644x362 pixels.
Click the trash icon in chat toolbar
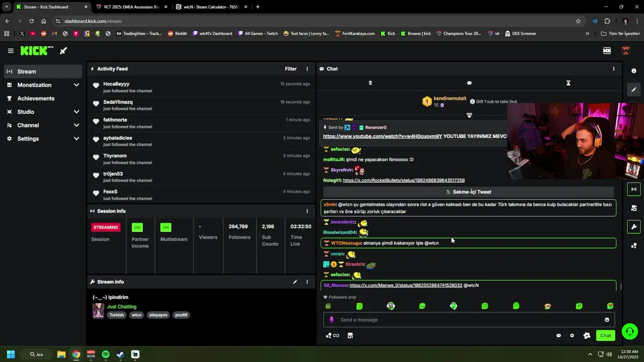tap(370, 83)
